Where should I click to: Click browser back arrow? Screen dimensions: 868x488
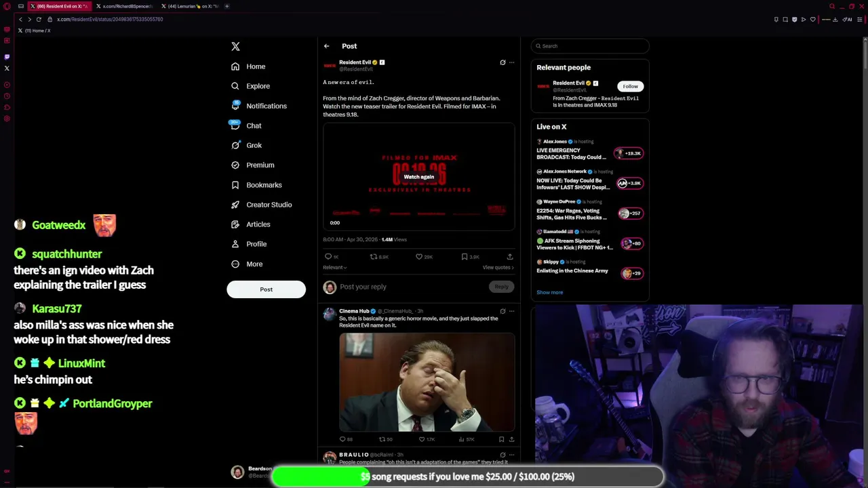(20, 19)
